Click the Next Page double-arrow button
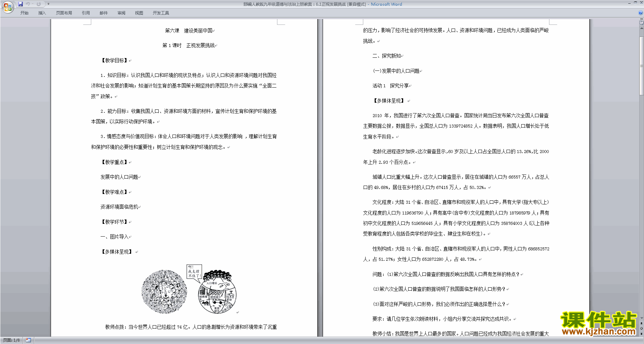This screenshot has height=344, width=644. coord(641,334)
